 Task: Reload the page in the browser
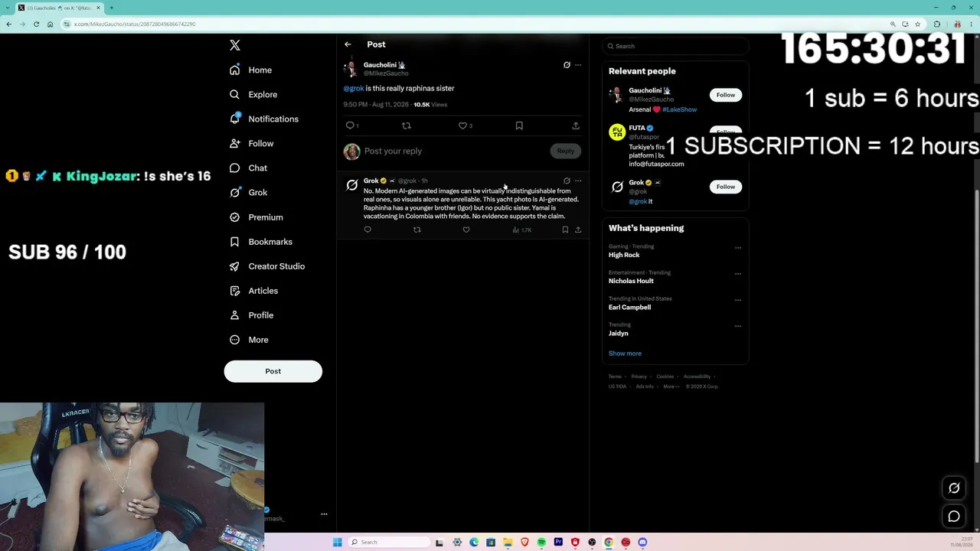[36, 24]
